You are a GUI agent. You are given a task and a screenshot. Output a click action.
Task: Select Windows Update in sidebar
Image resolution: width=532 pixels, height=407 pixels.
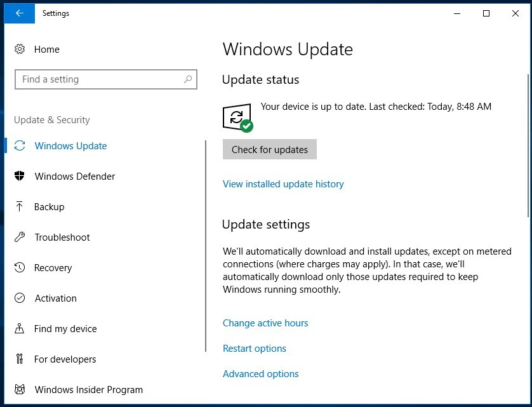[x=70, y=146]
